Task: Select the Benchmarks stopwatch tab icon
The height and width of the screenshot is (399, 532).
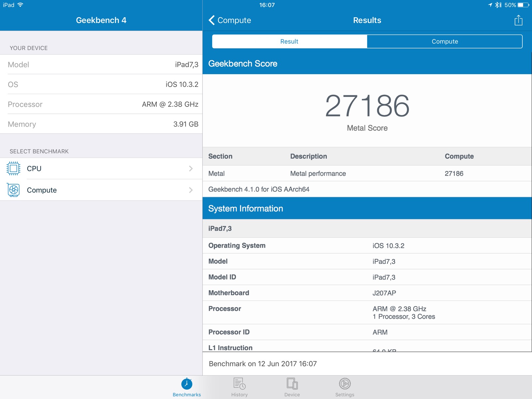Action: pos(187,384)
